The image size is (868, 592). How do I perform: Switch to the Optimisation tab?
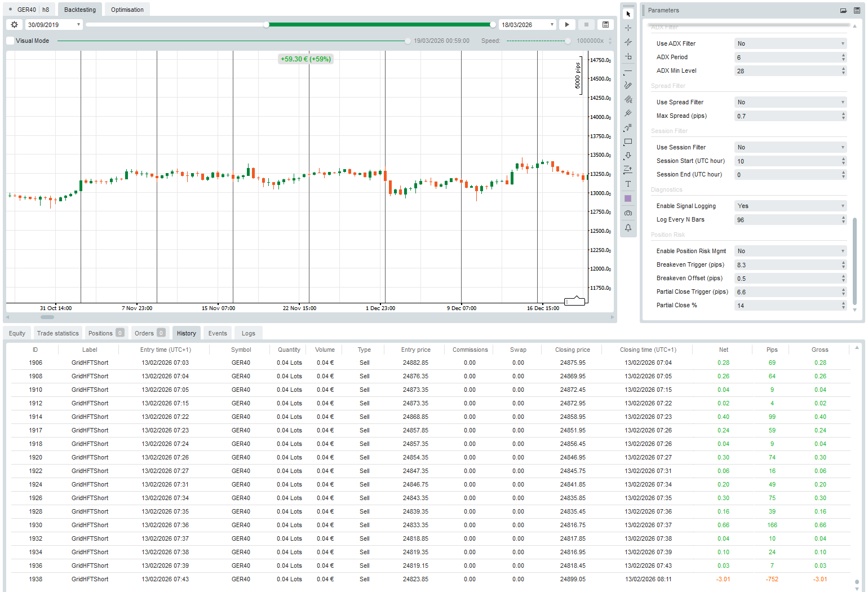click(127, 9)
